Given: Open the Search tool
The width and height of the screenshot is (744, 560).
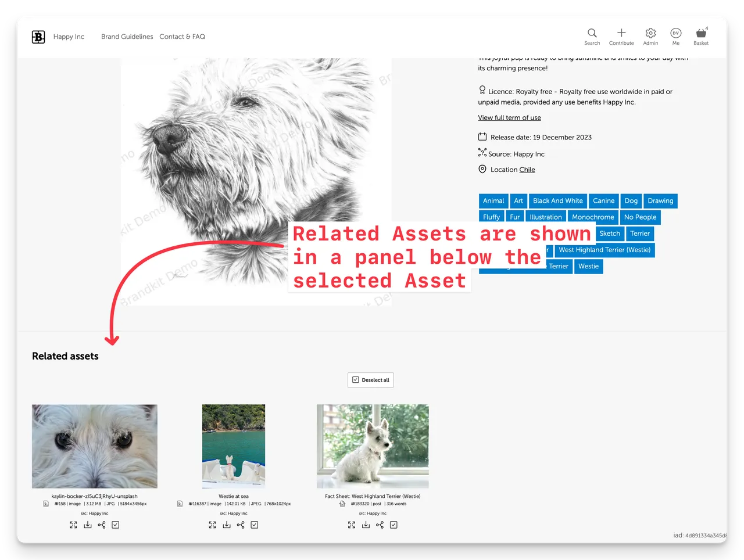Looking at the screenshot, I should (592, 37).
